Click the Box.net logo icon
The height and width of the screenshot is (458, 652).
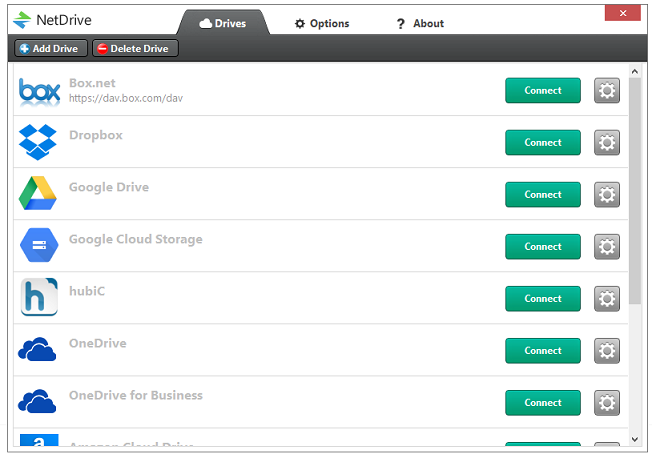[x=39, y=91]
